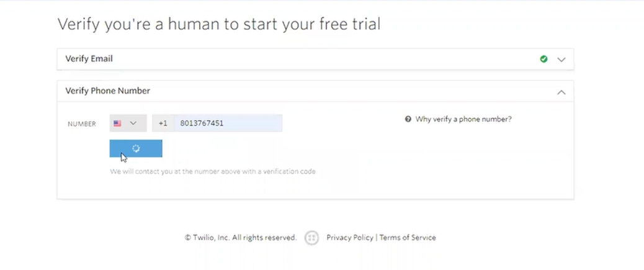Click the US flag icon
644x270 pixels.
(117, 124)
